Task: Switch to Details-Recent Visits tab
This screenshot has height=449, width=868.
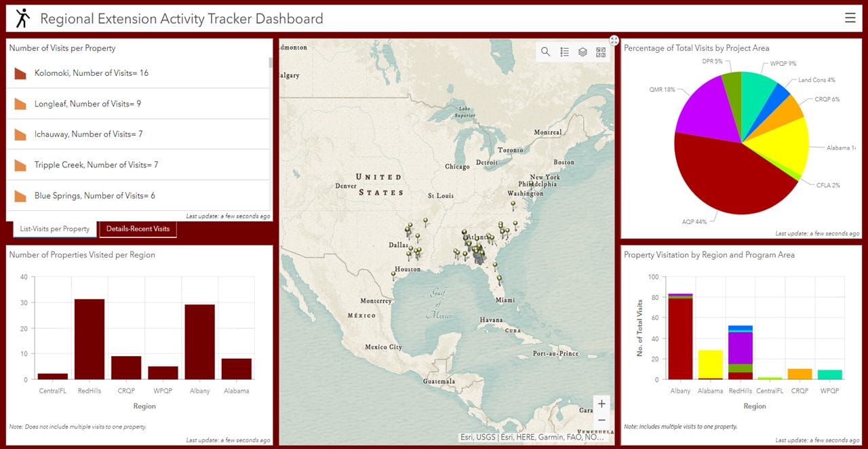Action: pyautogui.click(x=138, y=229)
